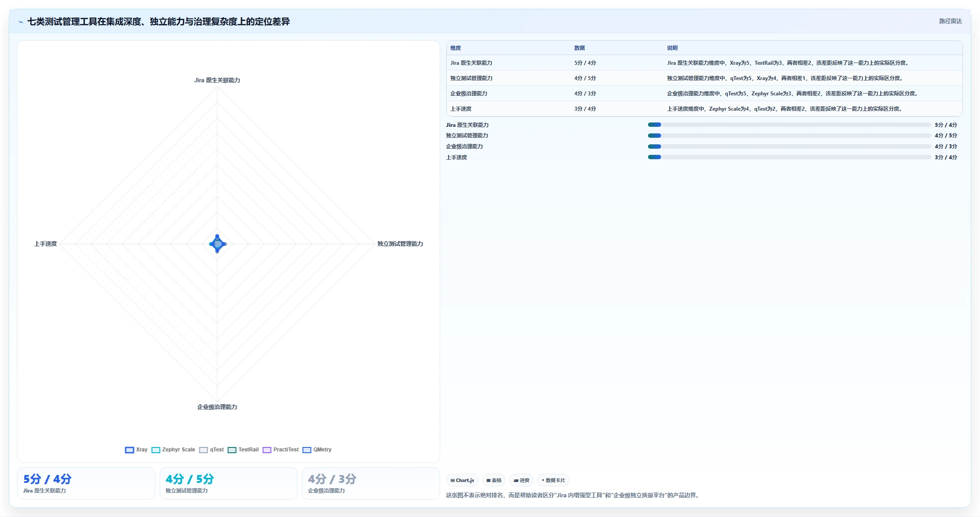
Task: Click the 独立测试管理能力 progress bar
Action: [789, 136]
